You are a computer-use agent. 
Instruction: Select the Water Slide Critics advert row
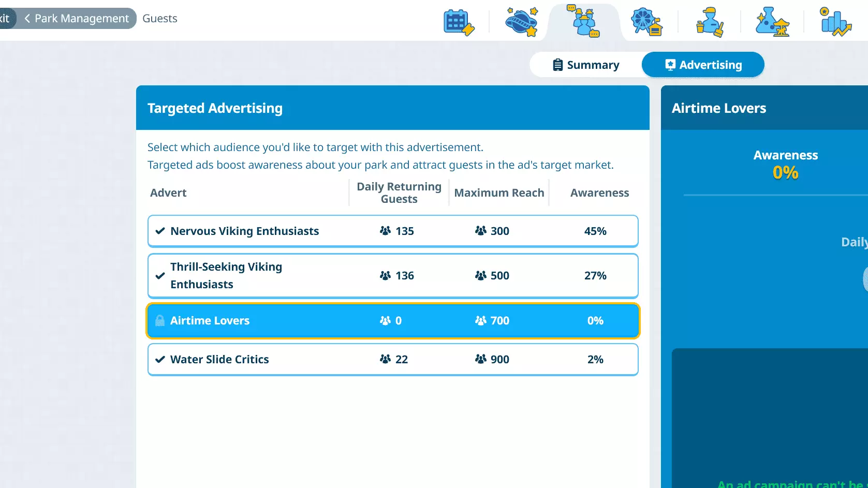[392, 360]
